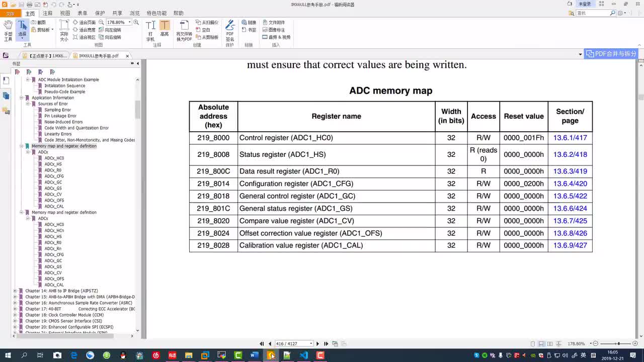Jump to last page arrow
644x362 pixels.
326,344
